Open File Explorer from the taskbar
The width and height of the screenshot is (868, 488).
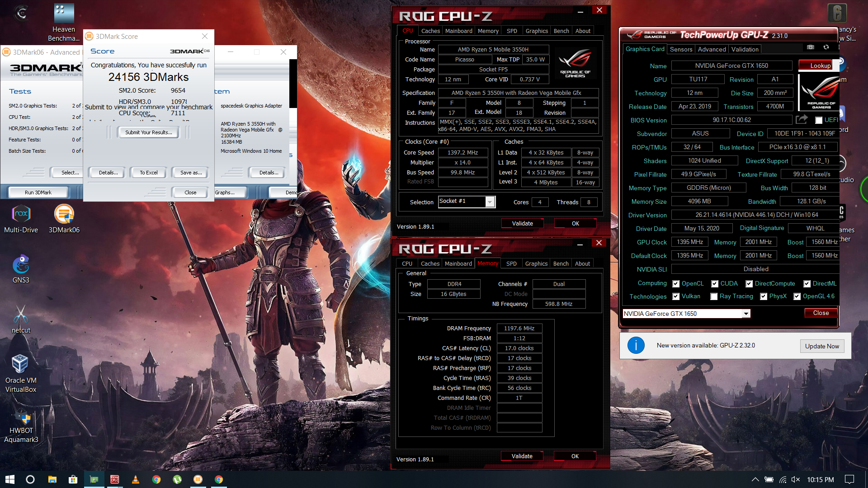click(x=52, y=479)
